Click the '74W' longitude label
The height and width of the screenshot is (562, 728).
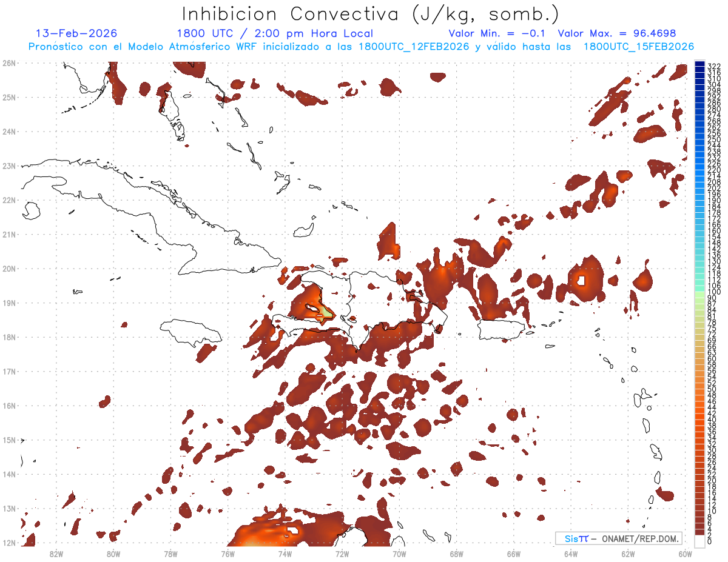[285, 554]
